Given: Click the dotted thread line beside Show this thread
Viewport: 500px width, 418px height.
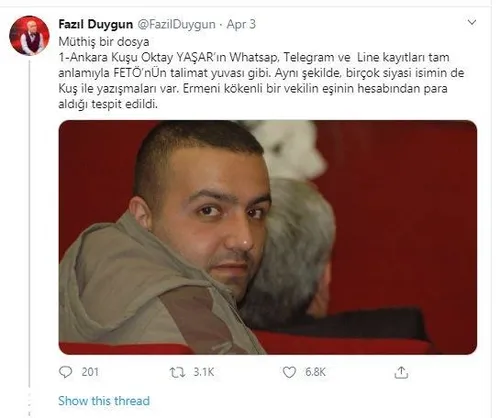Looking at the screenshot, I should 29,404.
